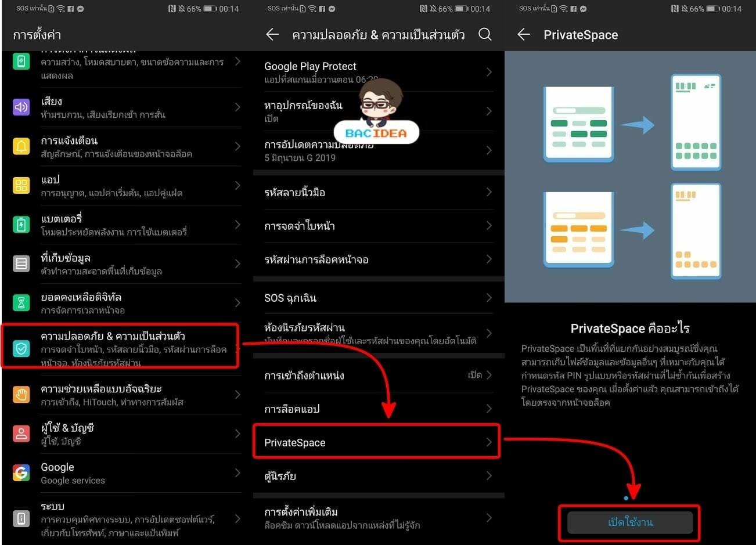Expand chevron on รหัสลายนิ้วมือ row

489,192
